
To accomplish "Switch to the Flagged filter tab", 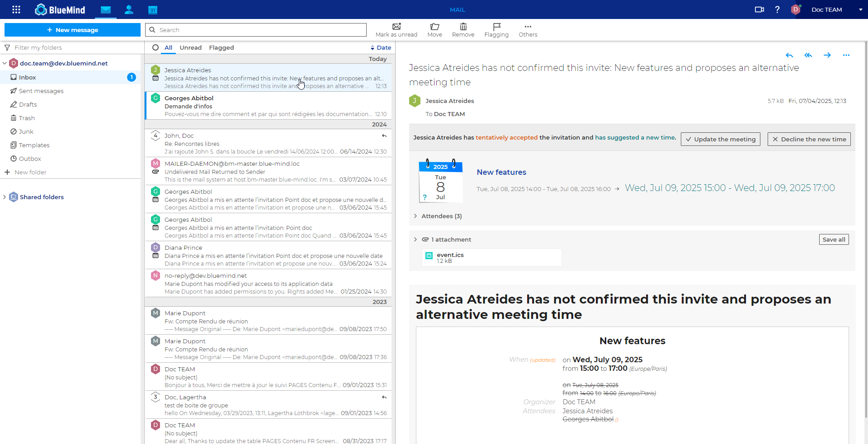I will coord(221,47).
